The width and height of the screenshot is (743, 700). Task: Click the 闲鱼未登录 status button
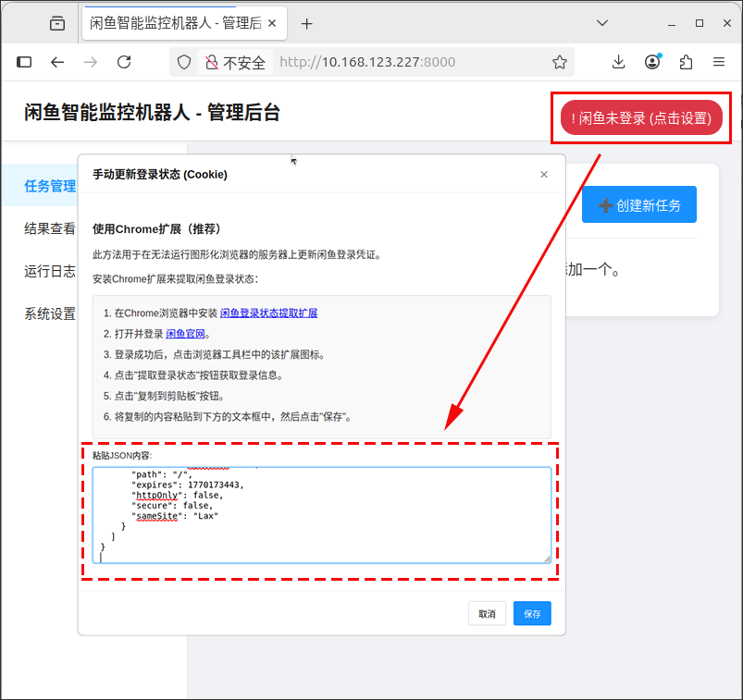tap(641, 118)
